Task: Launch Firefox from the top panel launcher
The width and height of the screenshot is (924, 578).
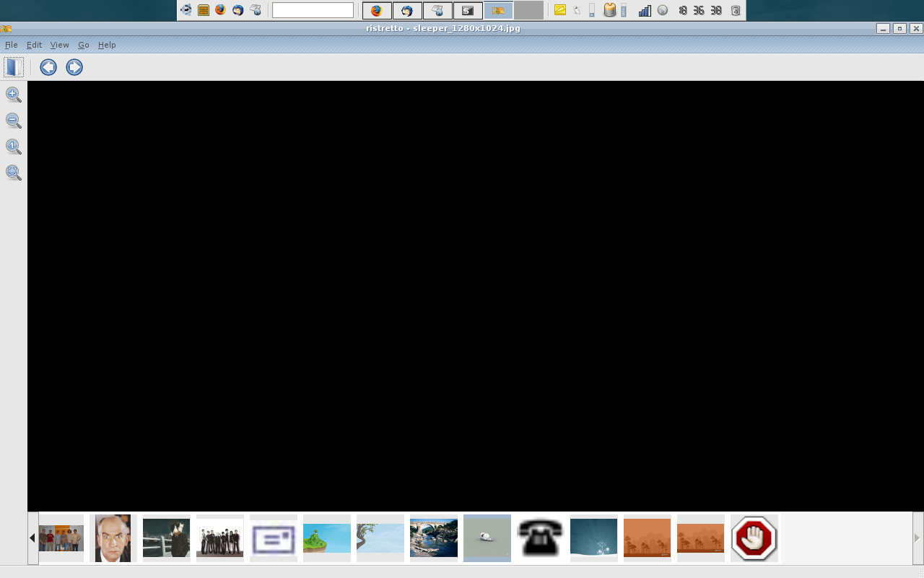Action: [220, 10]
